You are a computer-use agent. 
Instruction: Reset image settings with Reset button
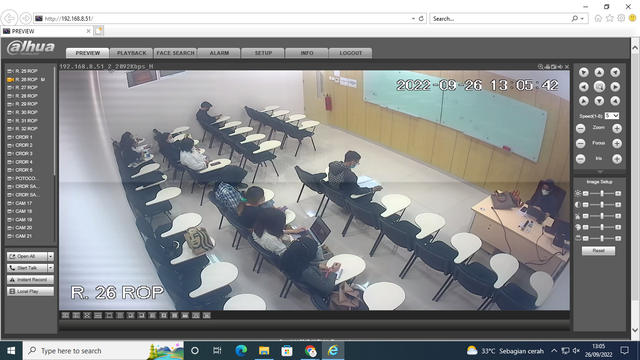(x=598, y=251)
